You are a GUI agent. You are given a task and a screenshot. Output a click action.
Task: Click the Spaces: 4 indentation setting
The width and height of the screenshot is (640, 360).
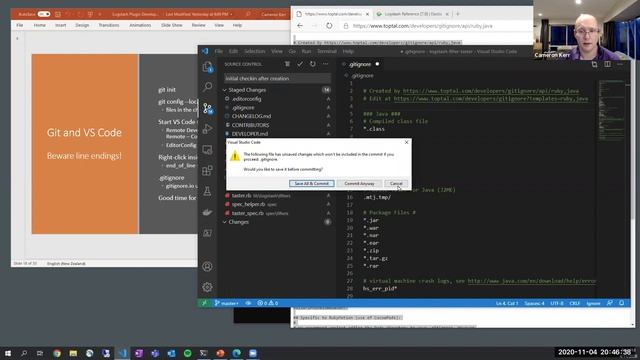click(534, 303)
